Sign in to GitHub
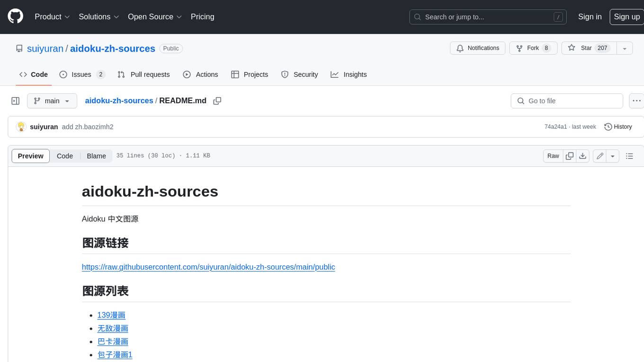The image size is (644, 362). coord(590,17)
